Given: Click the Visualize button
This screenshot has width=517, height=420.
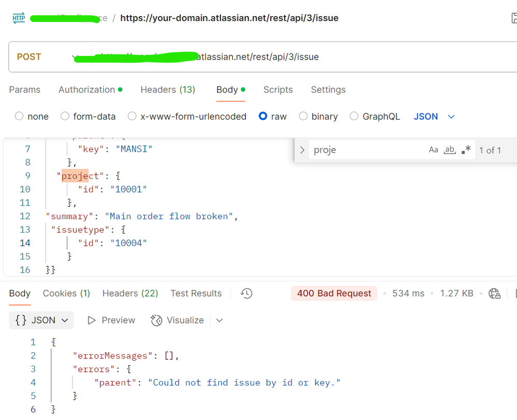Looking at the screenshot, I should click(177, 321).
